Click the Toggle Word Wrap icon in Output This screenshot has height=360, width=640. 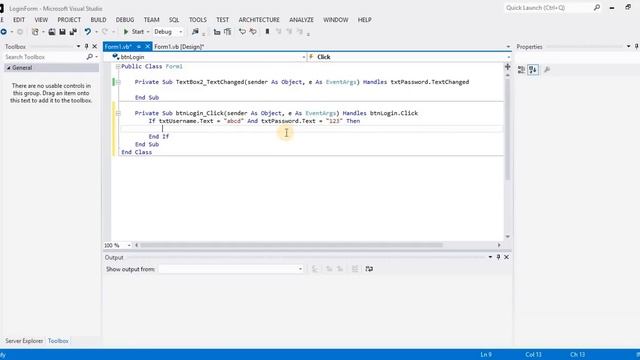pyautogui.click(x=369, y=269)
